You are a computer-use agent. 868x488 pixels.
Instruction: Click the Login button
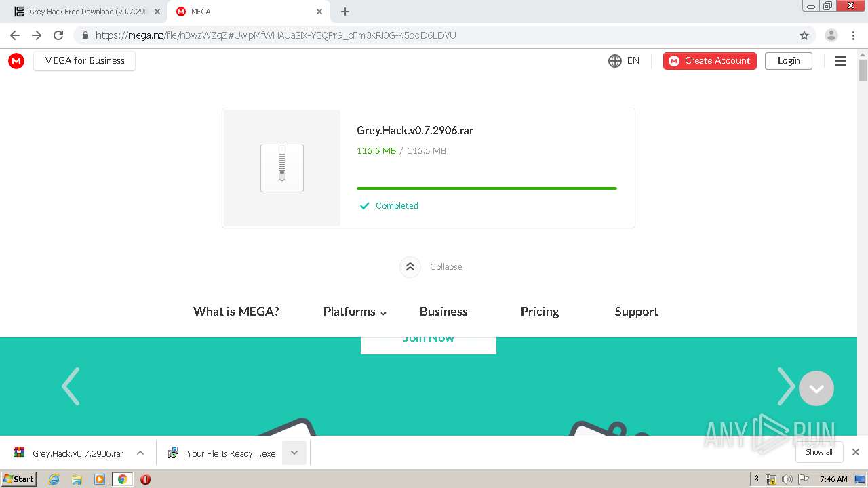(789, 61)
